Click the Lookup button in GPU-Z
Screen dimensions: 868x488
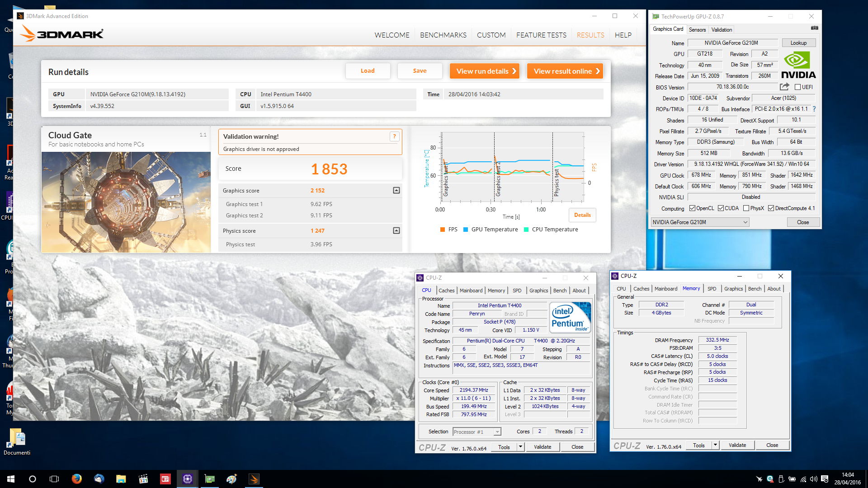798,43
